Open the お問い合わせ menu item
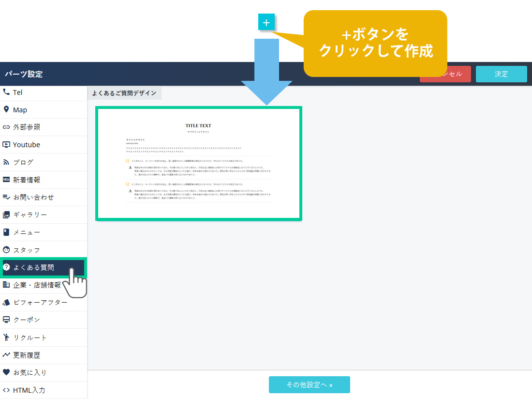The width and height of the screenshot is (532, 399). (33, 197)
